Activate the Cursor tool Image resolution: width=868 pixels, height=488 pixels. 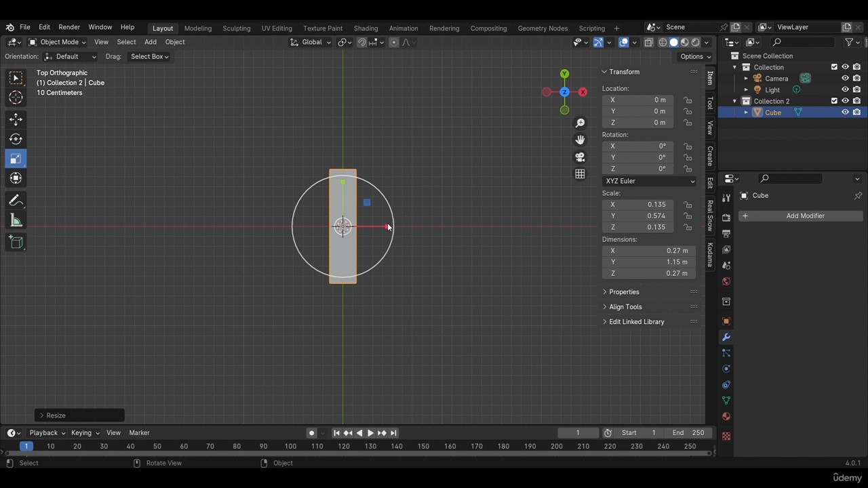[16, 98]
